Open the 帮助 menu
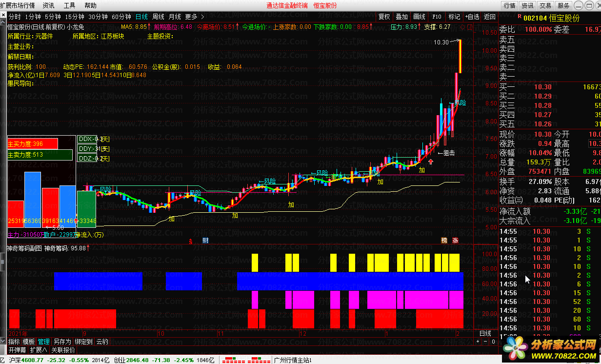 click(x=90, y=5)
